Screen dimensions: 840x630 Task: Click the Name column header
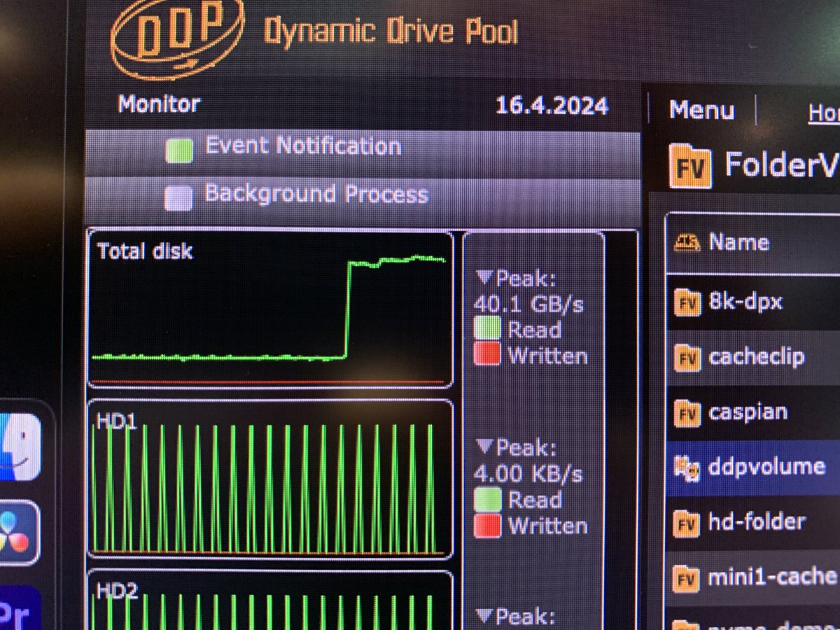(x=739, y=242)
